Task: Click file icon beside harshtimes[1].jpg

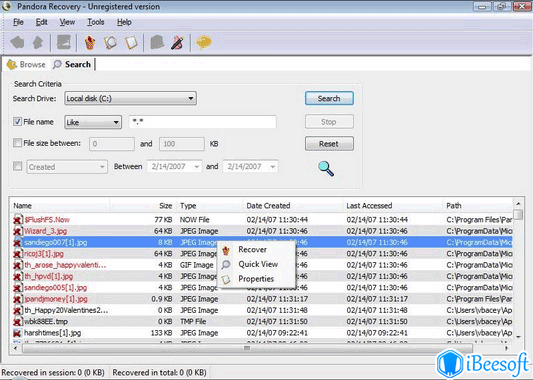Action: (x=18, y=333)
